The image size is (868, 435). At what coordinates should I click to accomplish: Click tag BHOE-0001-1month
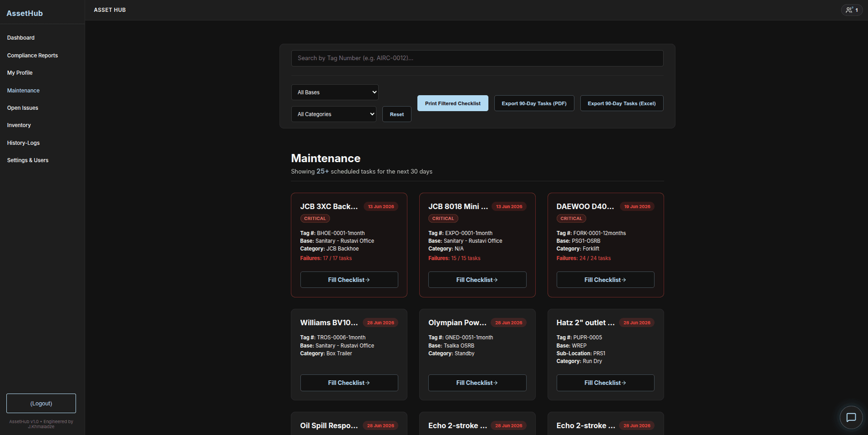[x=341, y=233]
